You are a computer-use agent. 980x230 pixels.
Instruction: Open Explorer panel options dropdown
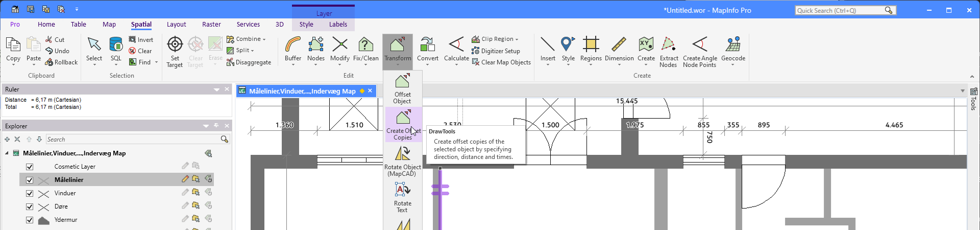206,126
